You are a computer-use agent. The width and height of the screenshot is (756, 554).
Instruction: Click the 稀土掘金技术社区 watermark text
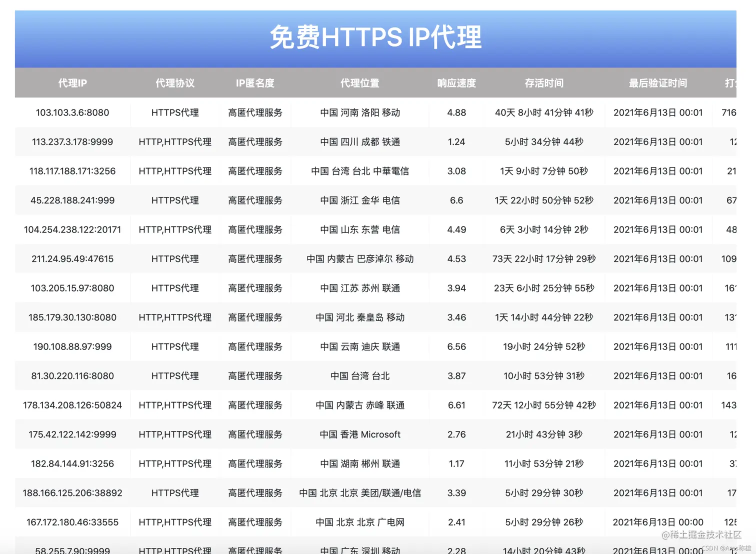tap(702, 534)
